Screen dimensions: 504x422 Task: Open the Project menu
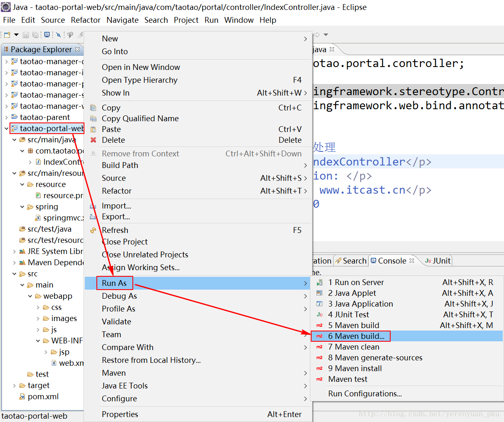(x=186, y=20)
